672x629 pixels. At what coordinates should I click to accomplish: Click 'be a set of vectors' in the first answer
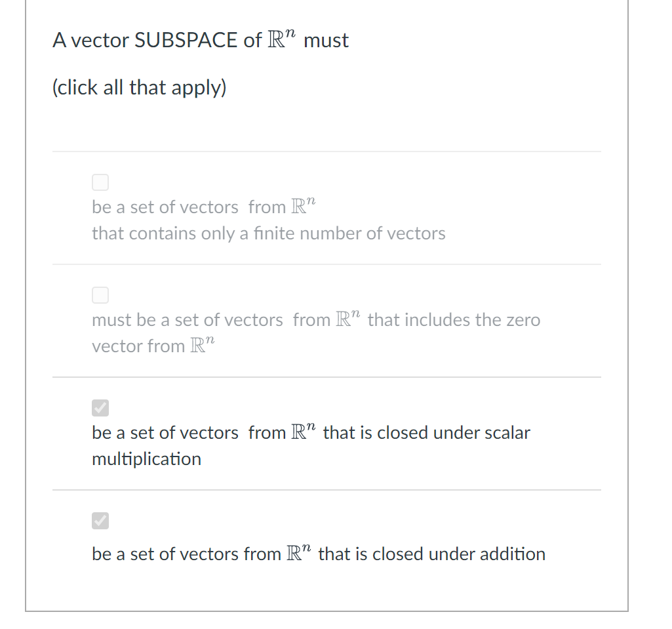click(x=165, y=207)
